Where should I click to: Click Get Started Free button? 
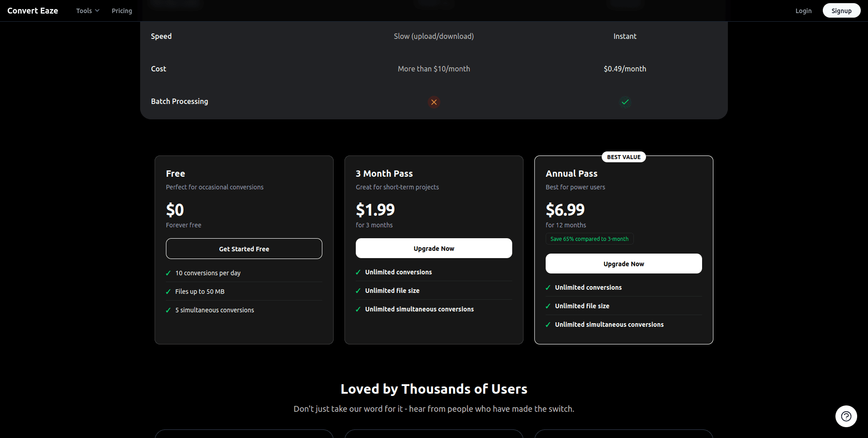(x=244, y=249)
